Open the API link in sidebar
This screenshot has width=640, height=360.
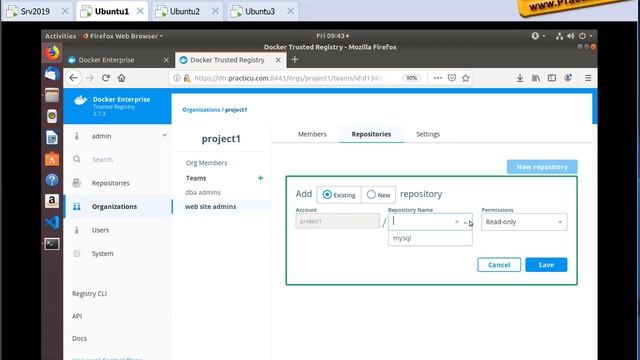[77, 316]
